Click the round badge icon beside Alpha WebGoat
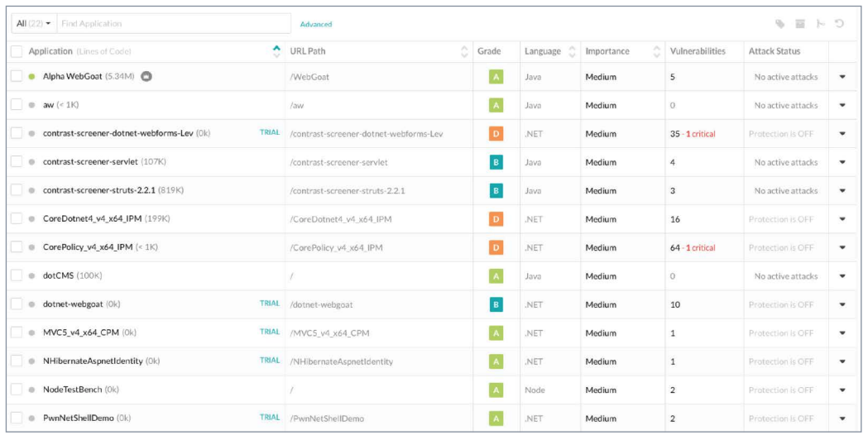Viewport: 868px width, 440px height. (146, 77)
